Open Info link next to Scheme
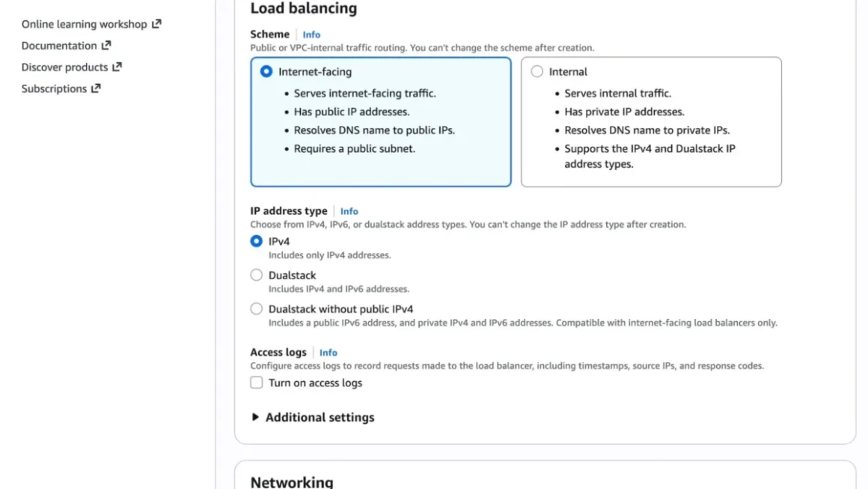The height and width of the screenshot is (489, 868). click(311, 34)
